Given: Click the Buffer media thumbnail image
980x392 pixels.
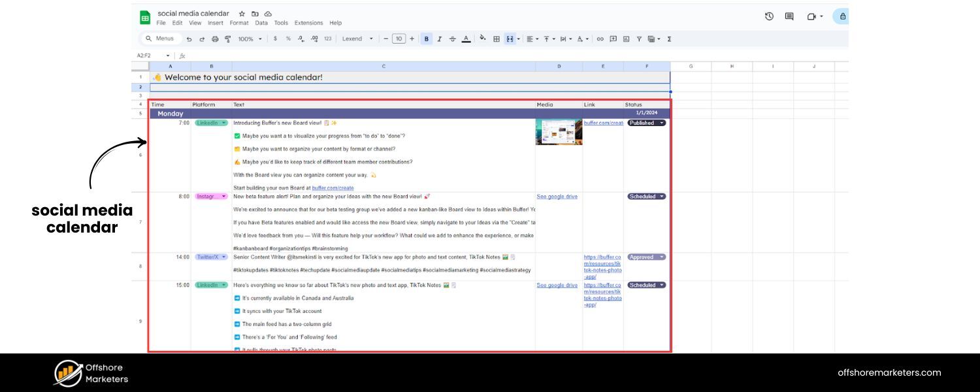Looking at the screenshot, I should click(559, 132).
